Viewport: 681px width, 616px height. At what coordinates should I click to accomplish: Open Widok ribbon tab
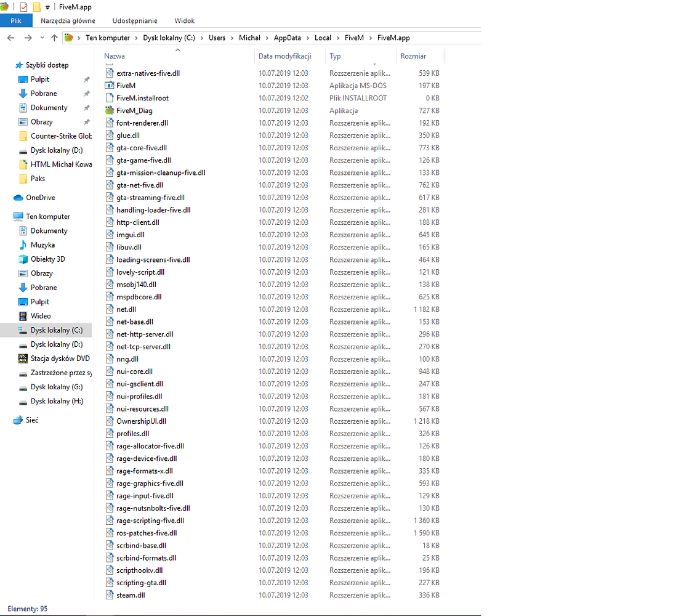coord(184,21)
